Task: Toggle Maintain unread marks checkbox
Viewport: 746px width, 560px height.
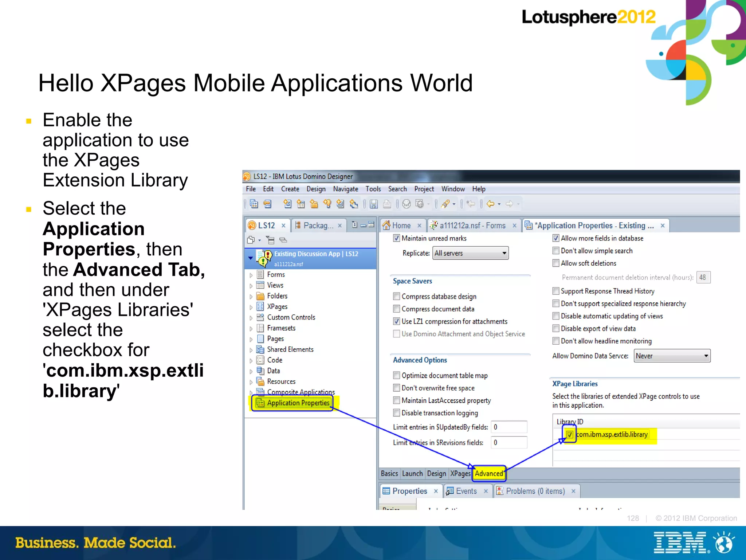Action: pos(397,238)
